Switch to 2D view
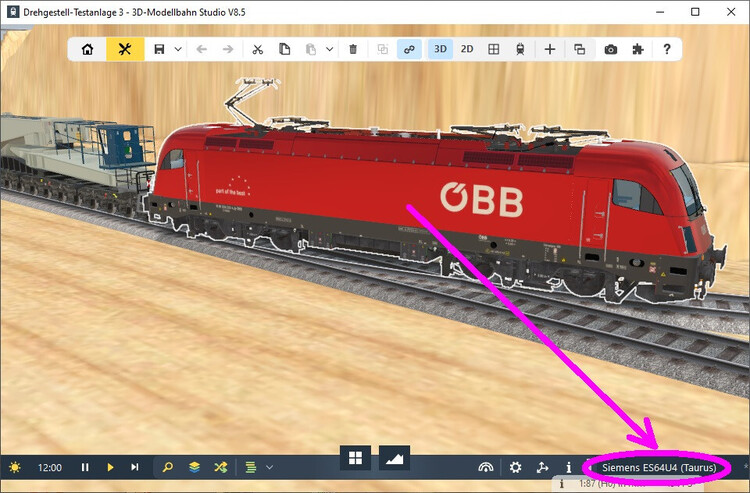The image size is (750, 493). point(467,49)
